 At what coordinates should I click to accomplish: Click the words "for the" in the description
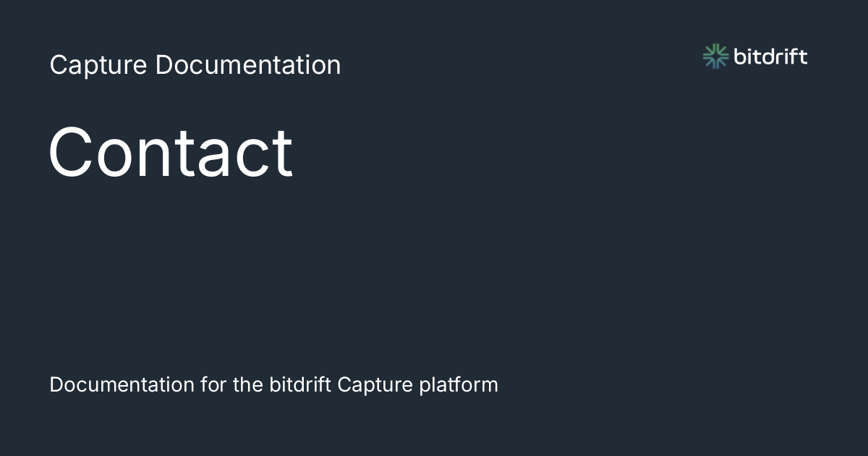[x=232, y=384]
